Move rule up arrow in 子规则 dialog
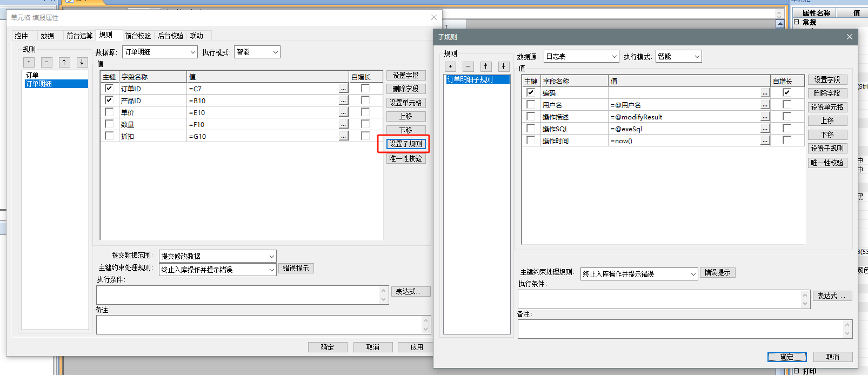The height and width of the screenshot is (375, 868). click(486, 66)
